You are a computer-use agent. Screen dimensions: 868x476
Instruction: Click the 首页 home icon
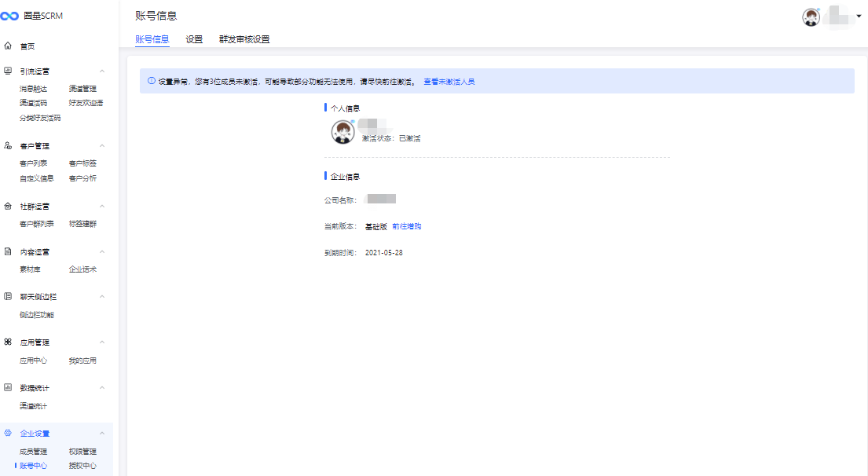[8, 46]
